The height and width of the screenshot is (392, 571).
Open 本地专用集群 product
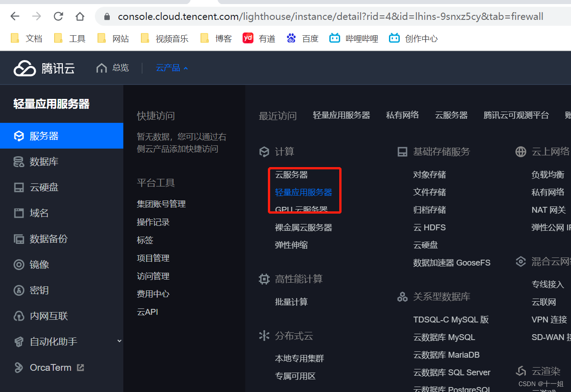(300, 359)
